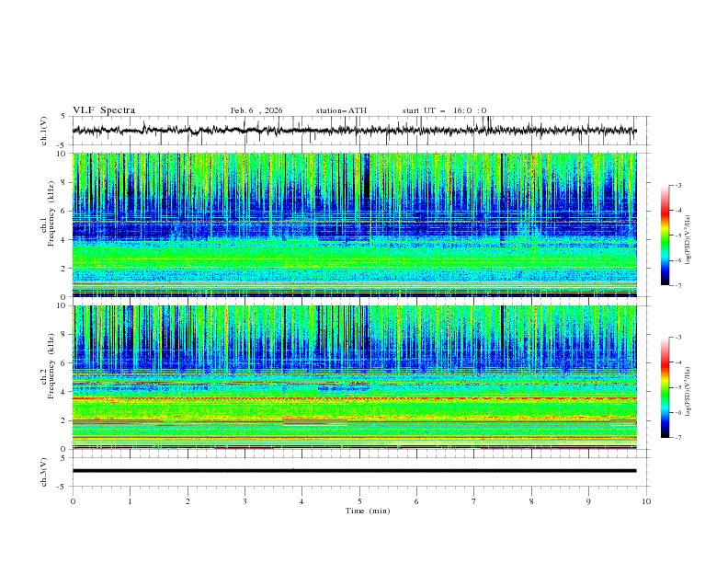Click inside the ch.2 spectrogram panel
Viewport: 728px width, 563px height.
point(354,377)
